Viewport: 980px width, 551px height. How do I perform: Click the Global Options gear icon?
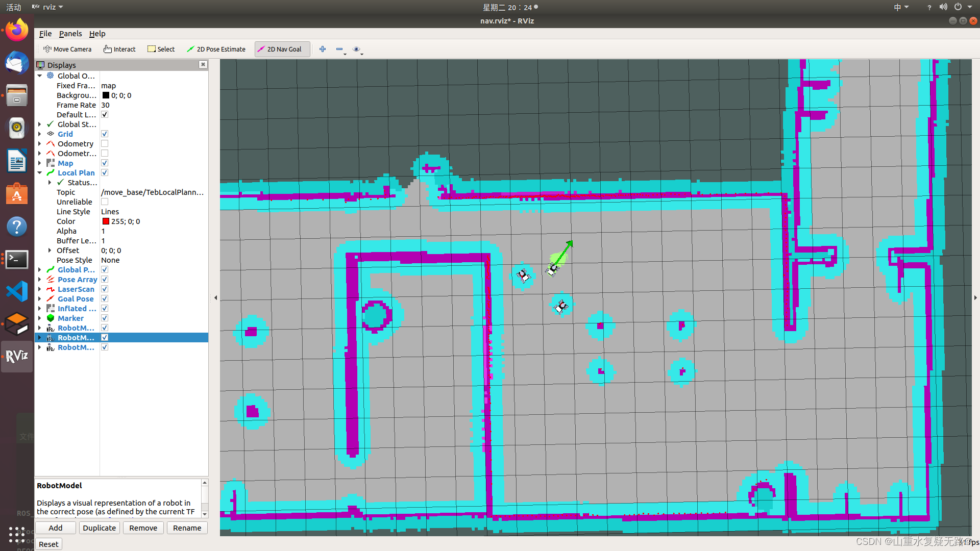51,76
